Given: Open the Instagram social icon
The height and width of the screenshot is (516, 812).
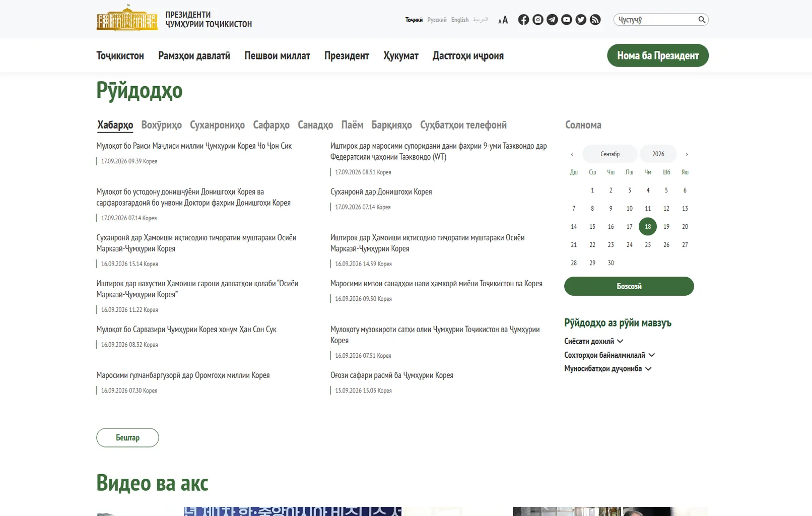Looking at the screenshot, I should pos(538,20).
